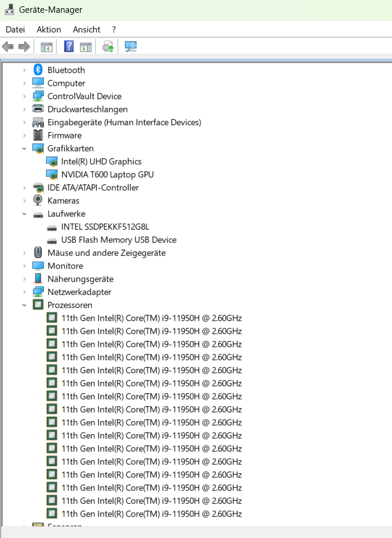This screenshot has height=538, width=392.
Task: Select the INTEL SSDPEKKF512G8L entry
Action: [x=105, y=227]
